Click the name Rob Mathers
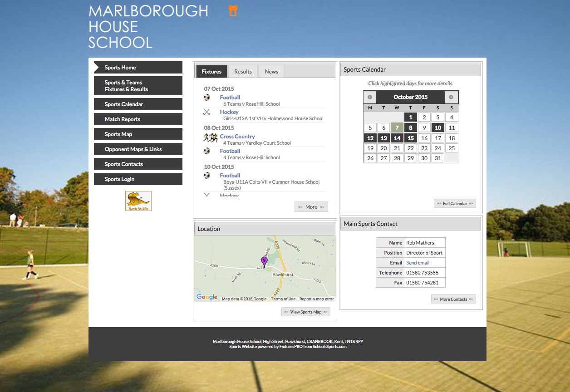The image size is (570, 392). pyautogui.click(x=420, y=243)
